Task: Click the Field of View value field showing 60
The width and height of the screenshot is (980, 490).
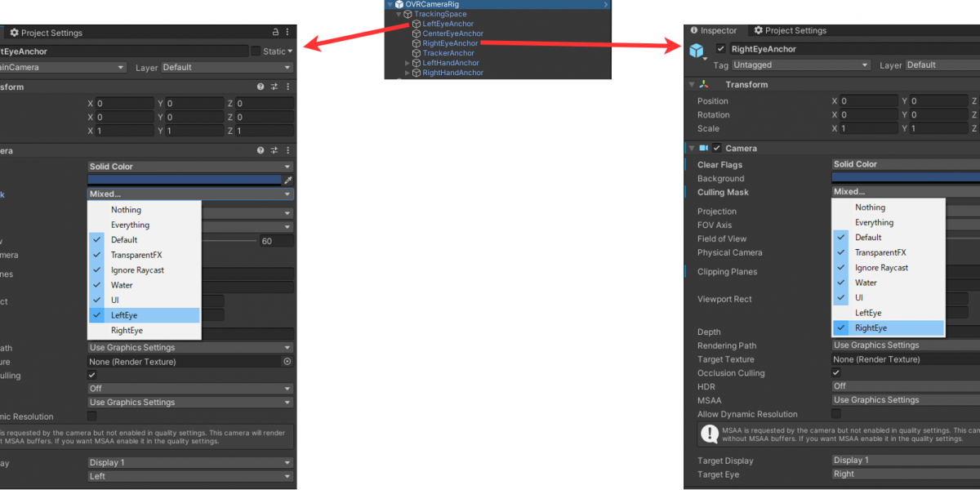Action: (276, 241)
